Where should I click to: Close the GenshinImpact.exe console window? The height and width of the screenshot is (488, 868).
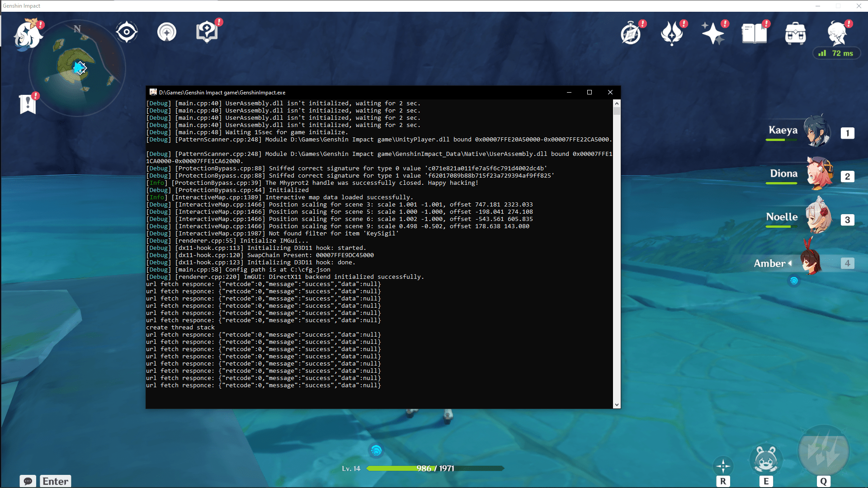610,92
